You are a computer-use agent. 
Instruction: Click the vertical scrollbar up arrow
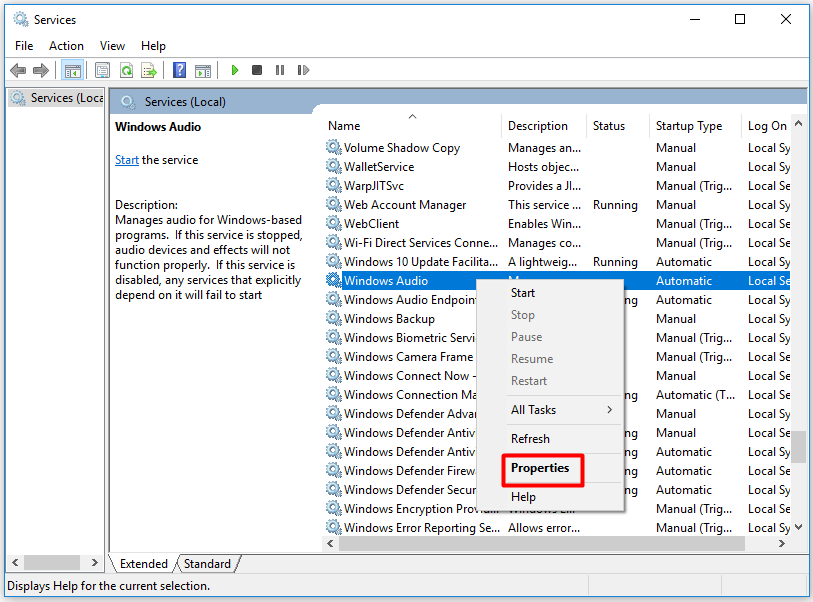[798, 123]
